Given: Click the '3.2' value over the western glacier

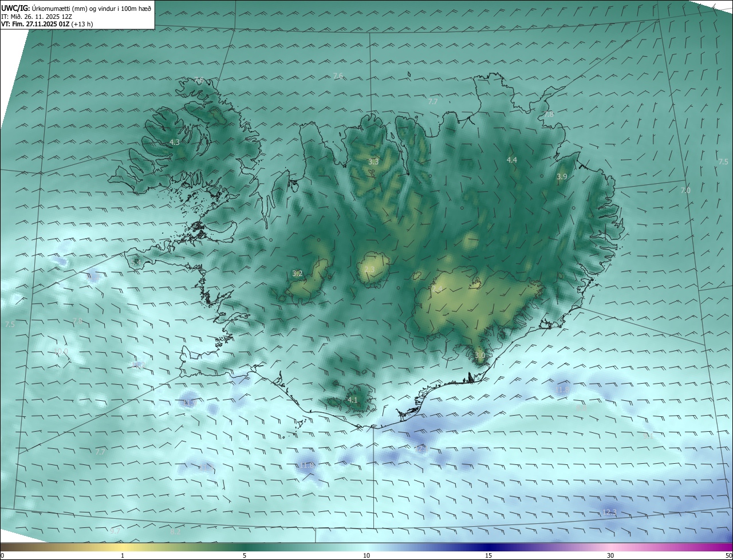Looking at the screenshot, I should pos(297,274).
